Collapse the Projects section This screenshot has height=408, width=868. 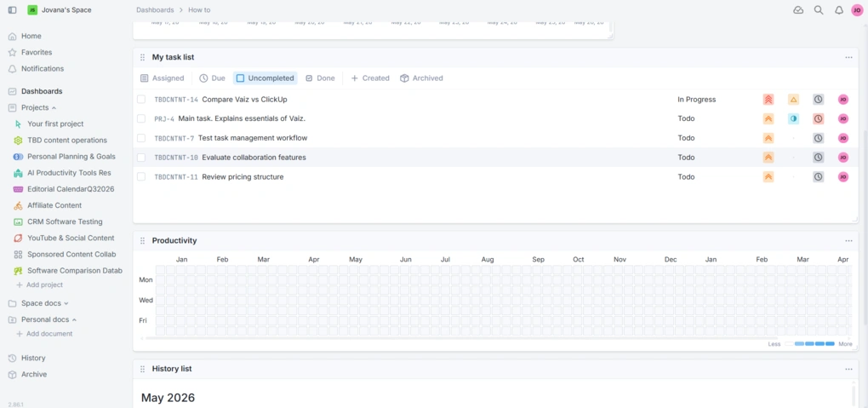coord(54,107)
